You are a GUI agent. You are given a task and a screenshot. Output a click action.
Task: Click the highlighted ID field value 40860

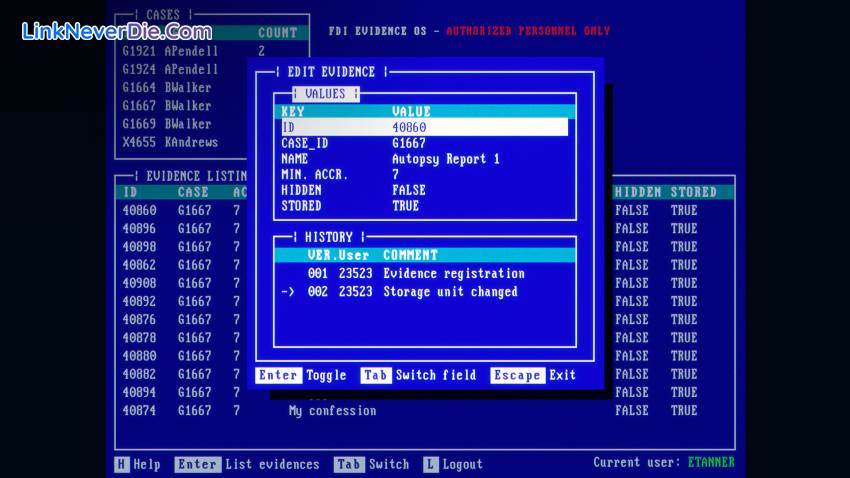tap(409, 127)
